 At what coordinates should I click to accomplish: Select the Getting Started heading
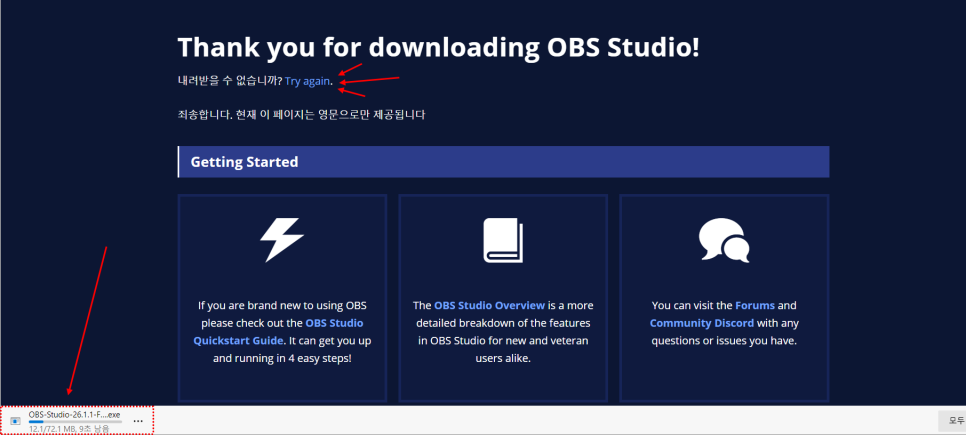click(244, 162)
